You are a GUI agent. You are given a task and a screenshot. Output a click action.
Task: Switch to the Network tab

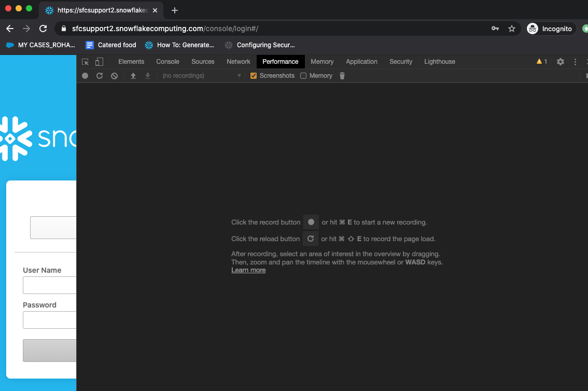238,61
